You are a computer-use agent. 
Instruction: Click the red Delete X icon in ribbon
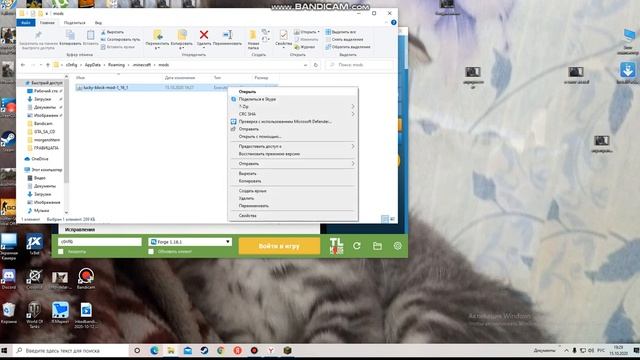pyautogui.click(x=204, y=35)
